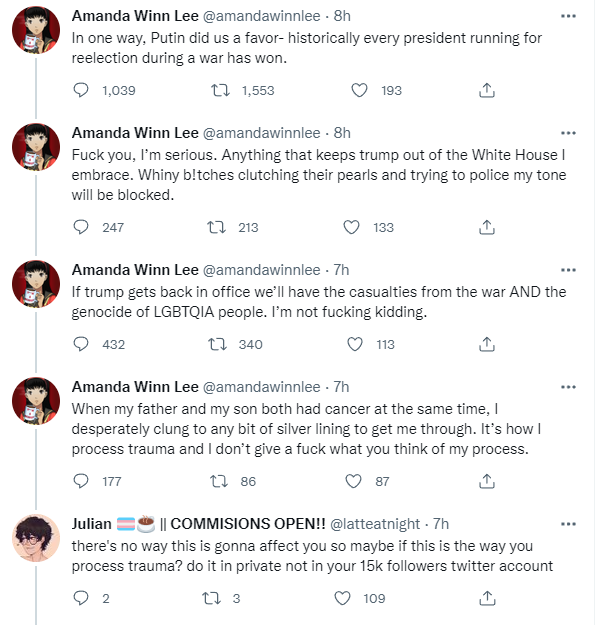
Task: Share Julian's reply tweet
Action: coord(486,598)
